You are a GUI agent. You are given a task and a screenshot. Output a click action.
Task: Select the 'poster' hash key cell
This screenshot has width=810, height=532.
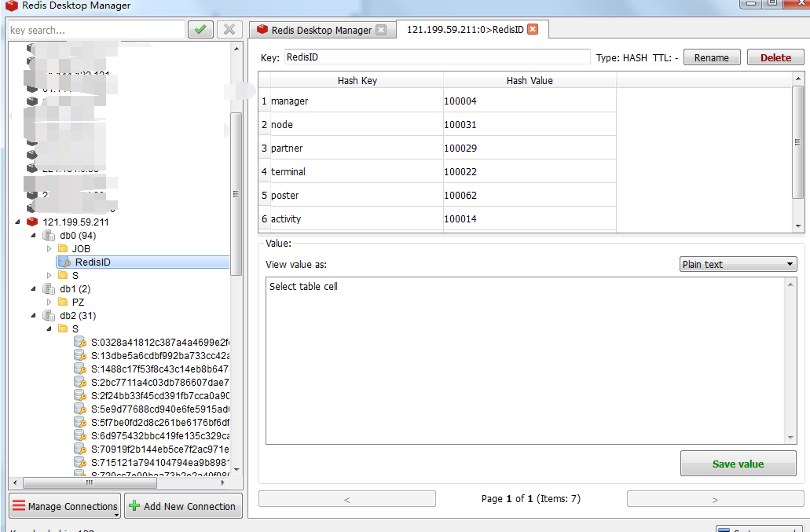[357, 195]
